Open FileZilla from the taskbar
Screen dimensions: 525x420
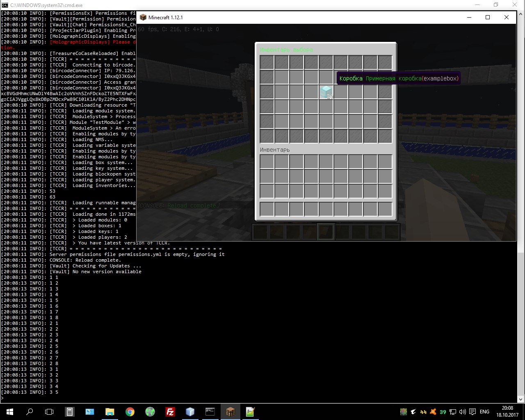[170, 411]
